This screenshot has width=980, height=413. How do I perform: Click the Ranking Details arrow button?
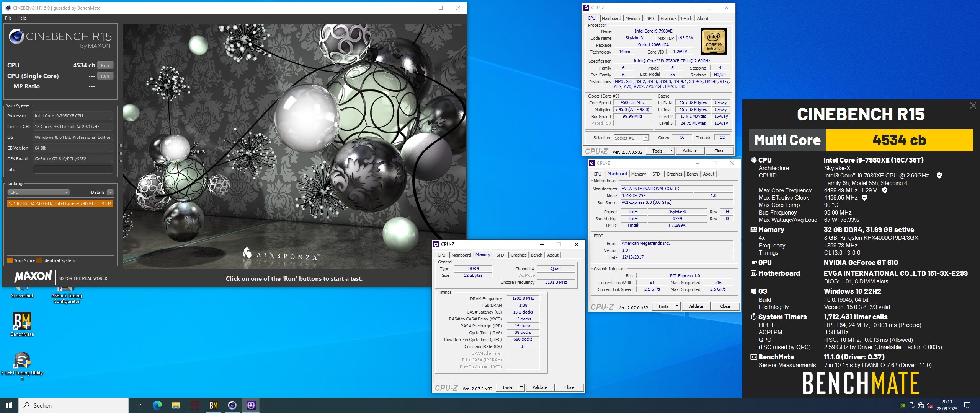tap(110, 192)
